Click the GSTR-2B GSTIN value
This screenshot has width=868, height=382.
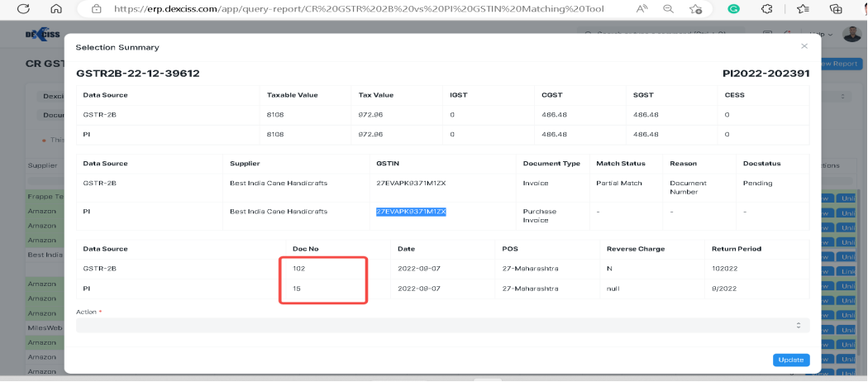[x=411, y=183]
